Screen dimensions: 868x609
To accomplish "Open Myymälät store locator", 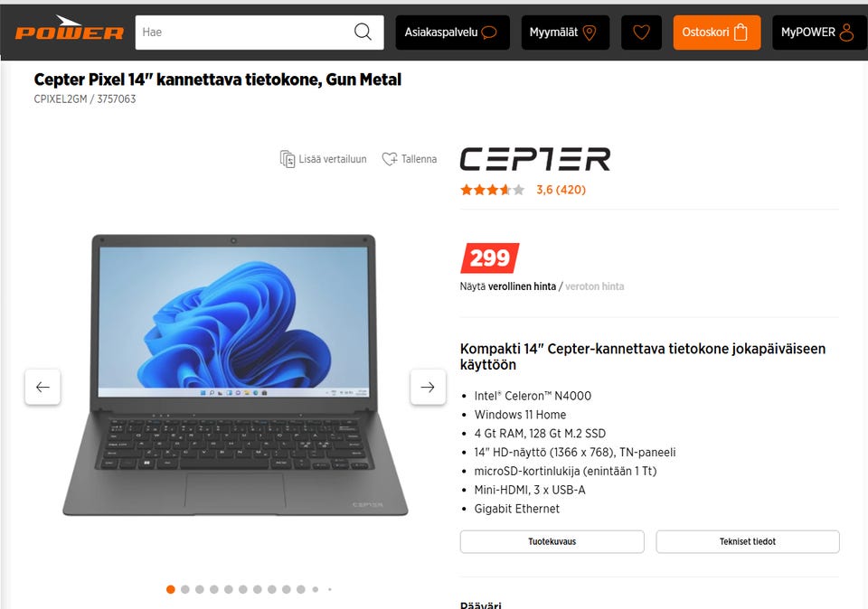I will (x=564, y=33).
